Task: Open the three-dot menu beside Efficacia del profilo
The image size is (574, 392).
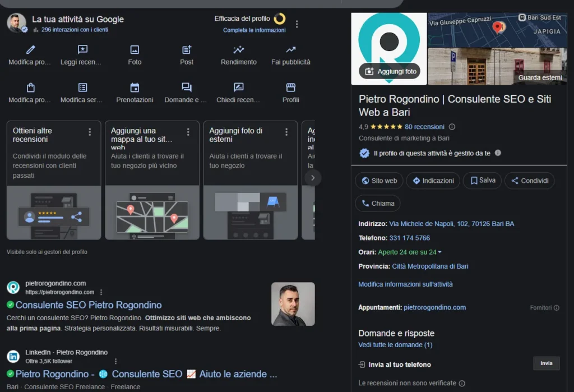Action: [x=297, y=24]
